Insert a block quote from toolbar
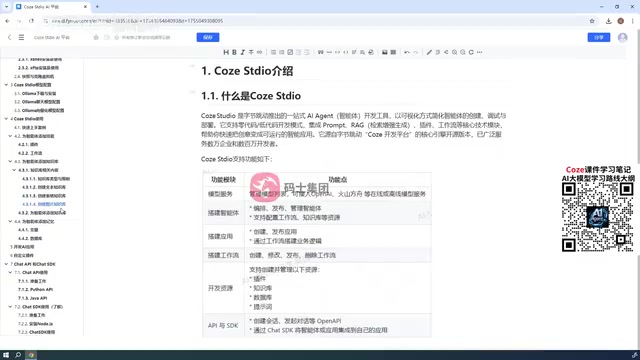 point(320,52)
